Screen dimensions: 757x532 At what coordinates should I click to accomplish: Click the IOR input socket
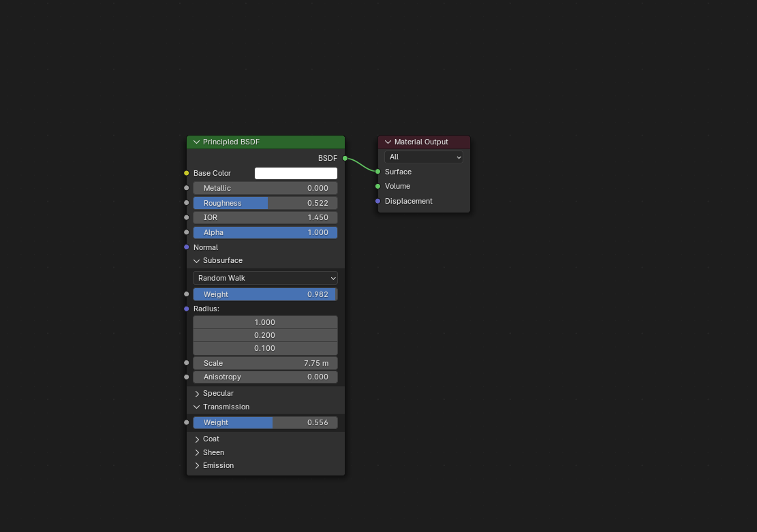click(x=186, y=218)
